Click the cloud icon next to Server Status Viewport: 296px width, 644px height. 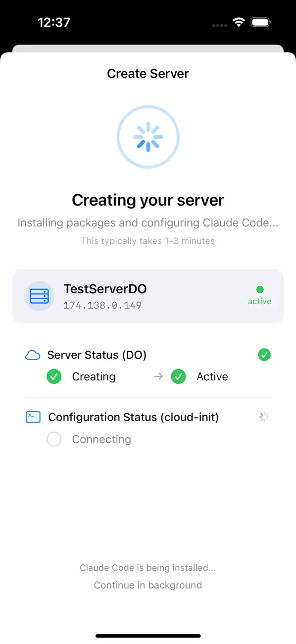click(32, 355)
